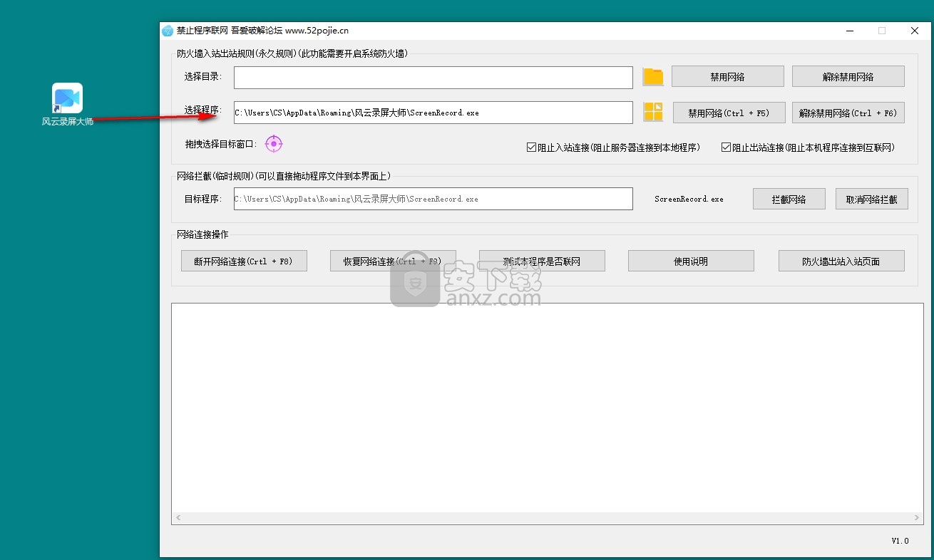Image resolution: width=934 pixels, height=560 pixels.
Task: Click the folder icon to browse a directory
Action: point(653,77)
